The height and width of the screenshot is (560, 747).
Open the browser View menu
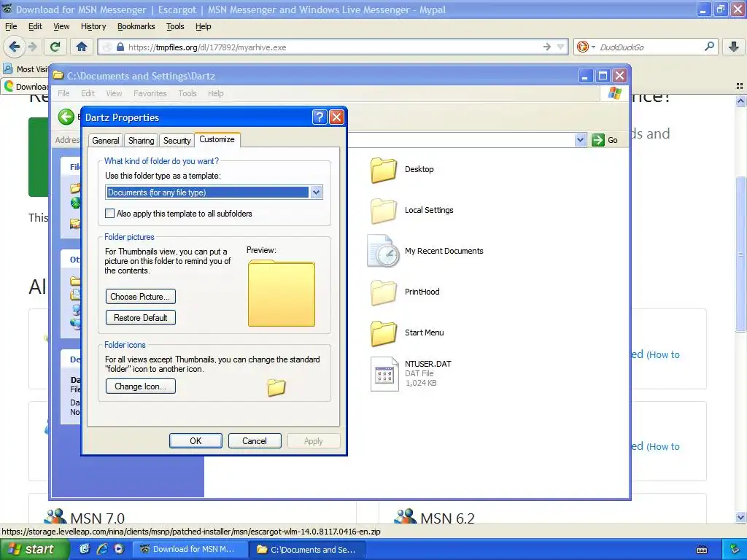[61, 26]
